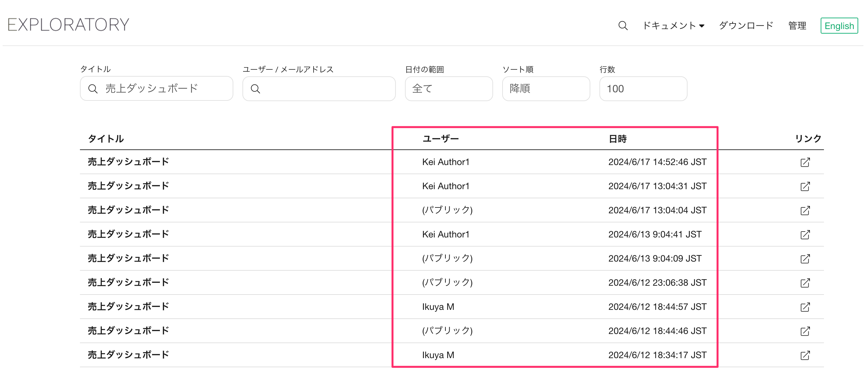This screenshot has width=868, height=379.
Task: Click timestamp 2024/6/12 23:06:38 JST
Action: point(657,283)
